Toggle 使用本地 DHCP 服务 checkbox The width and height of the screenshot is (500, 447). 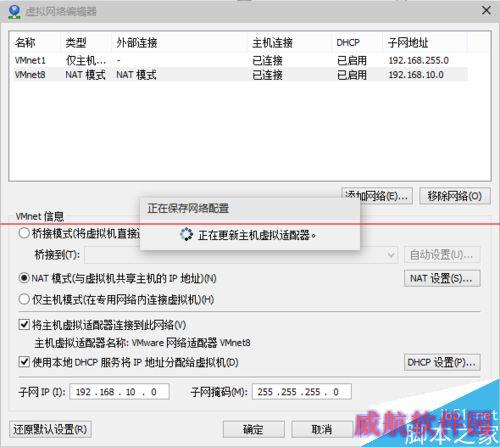[x=24, y=362]
